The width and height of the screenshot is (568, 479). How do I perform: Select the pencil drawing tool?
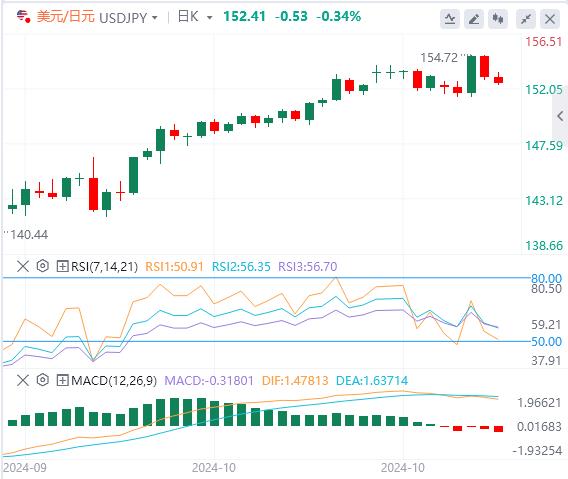coord(474,18)
